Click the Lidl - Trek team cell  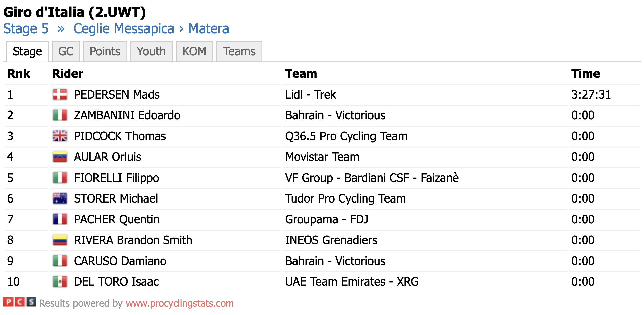tap(425, 95)
